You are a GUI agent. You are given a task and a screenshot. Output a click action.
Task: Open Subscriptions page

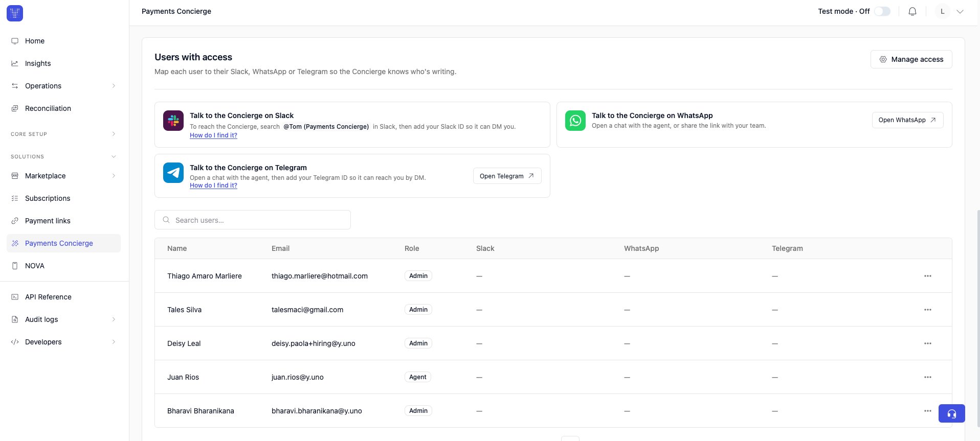point(63,198)
